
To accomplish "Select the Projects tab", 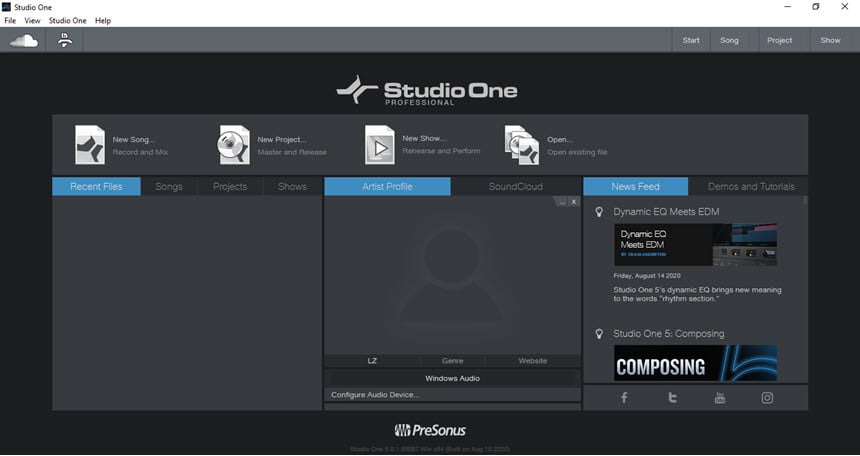I will click(x=230, y=187).
